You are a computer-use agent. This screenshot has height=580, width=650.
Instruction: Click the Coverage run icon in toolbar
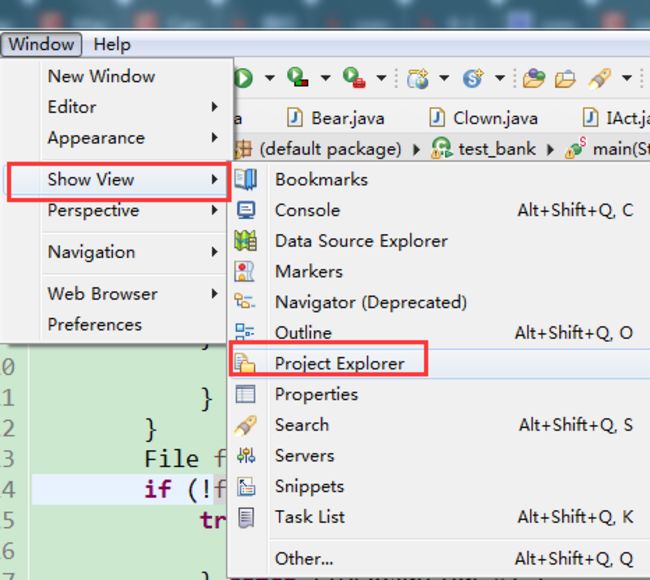coord(297,77)
